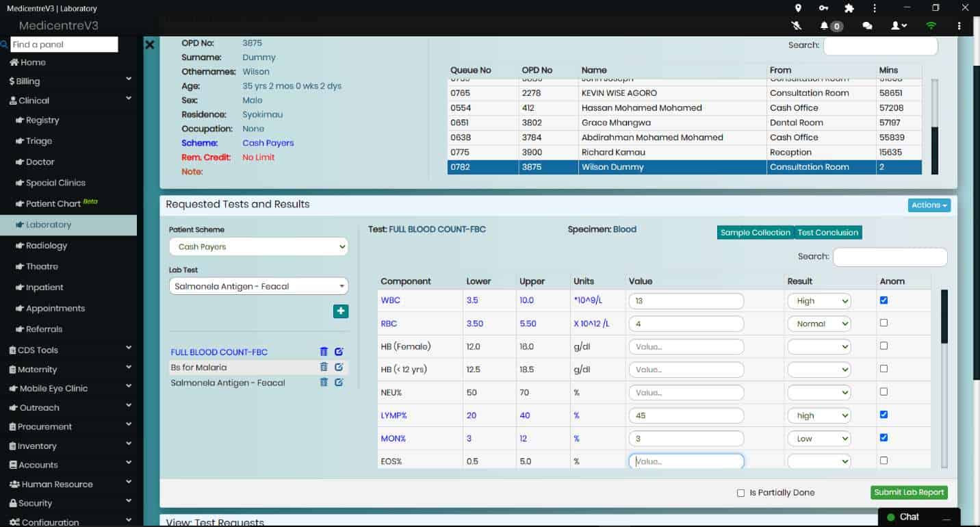Click the green plus add test button
980x527 pixels.
(x=341, y=311)
